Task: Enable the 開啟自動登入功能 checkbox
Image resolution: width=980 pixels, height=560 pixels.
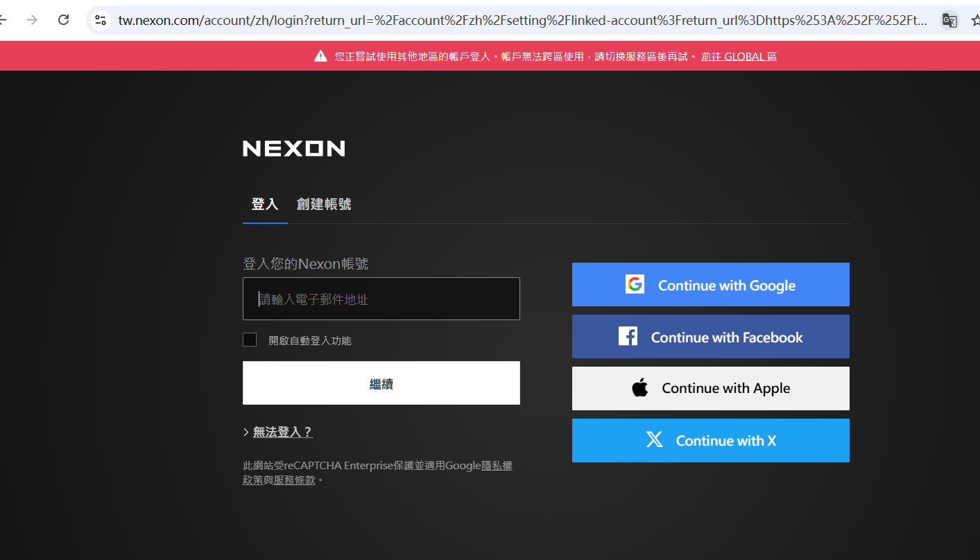Action: pyautogui.click(x=250, y=340)
